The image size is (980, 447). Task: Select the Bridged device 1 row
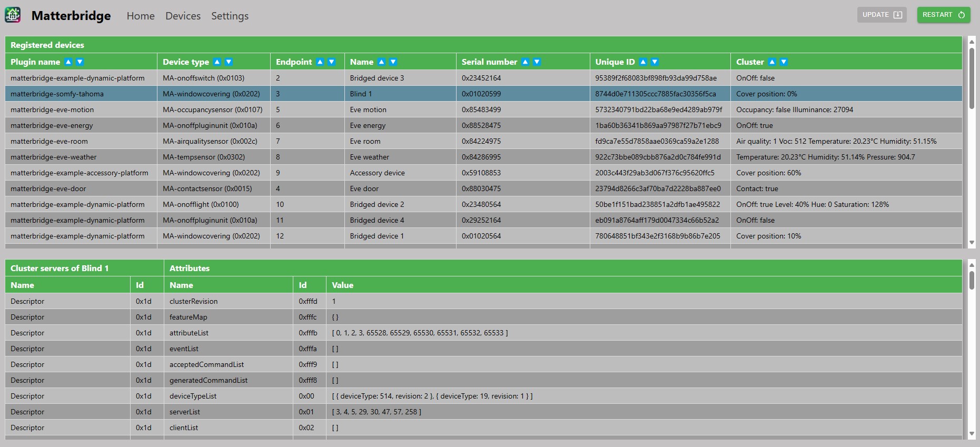click(x=483, y=236)
